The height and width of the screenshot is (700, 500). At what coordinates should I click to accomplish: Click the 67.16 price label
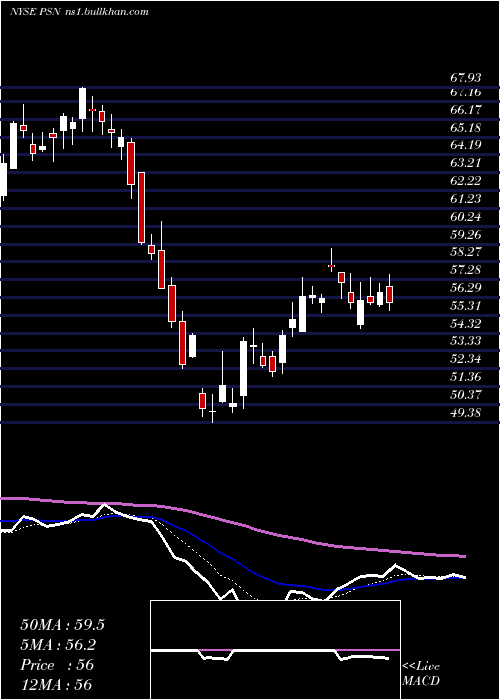tap(466, 92)
